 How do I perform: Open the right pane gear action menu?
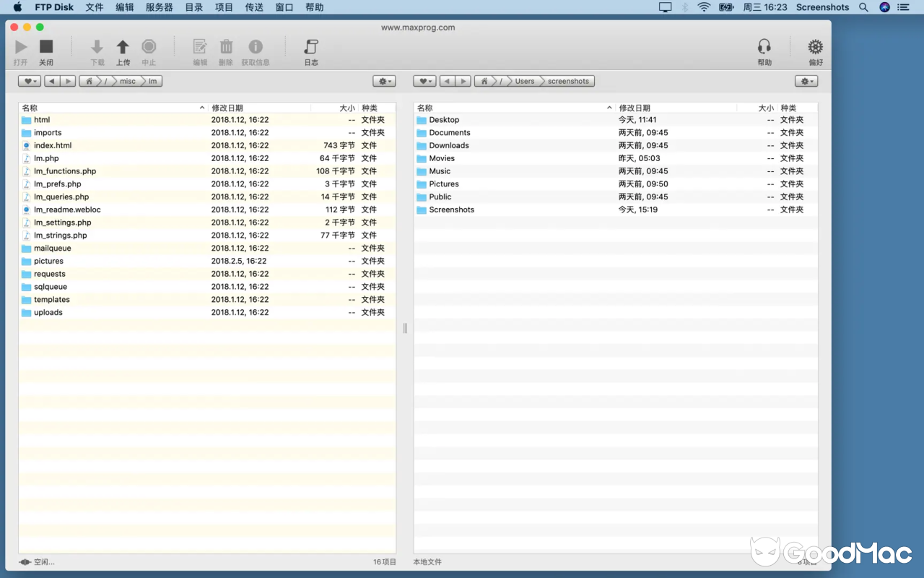[x=806, y=81]
